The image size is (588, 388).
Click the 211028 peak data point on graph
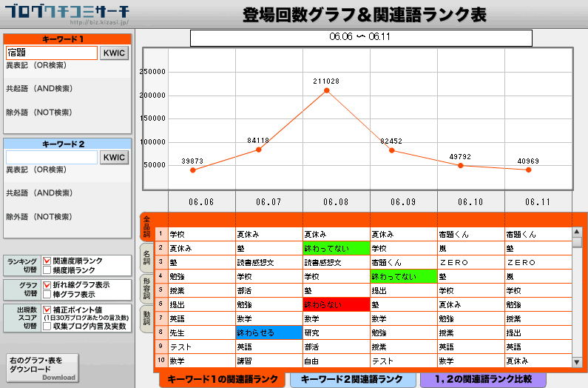(326, 90)
